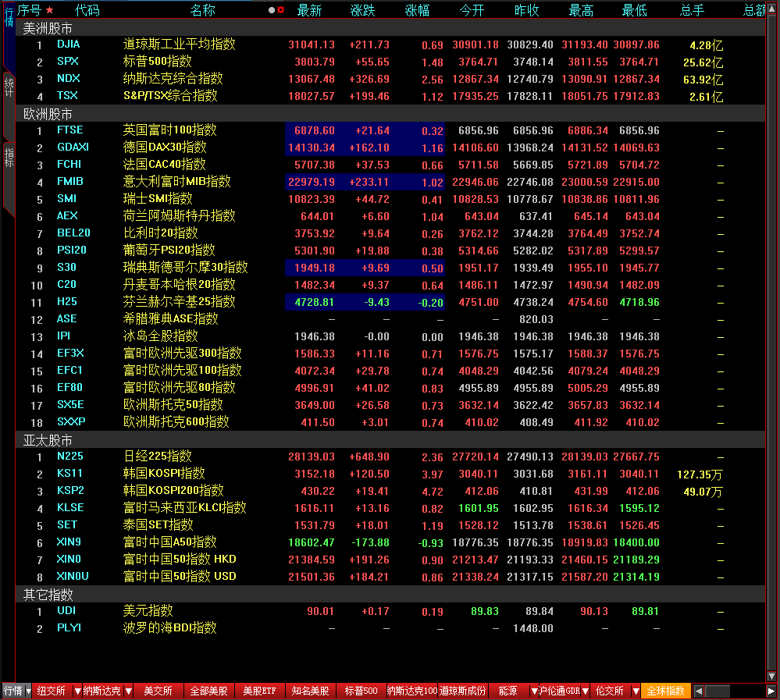The height and width of the screenshot is (700, 780).
Task: Select 英国富时100指数 row name
Action: (x=169, y=130)
